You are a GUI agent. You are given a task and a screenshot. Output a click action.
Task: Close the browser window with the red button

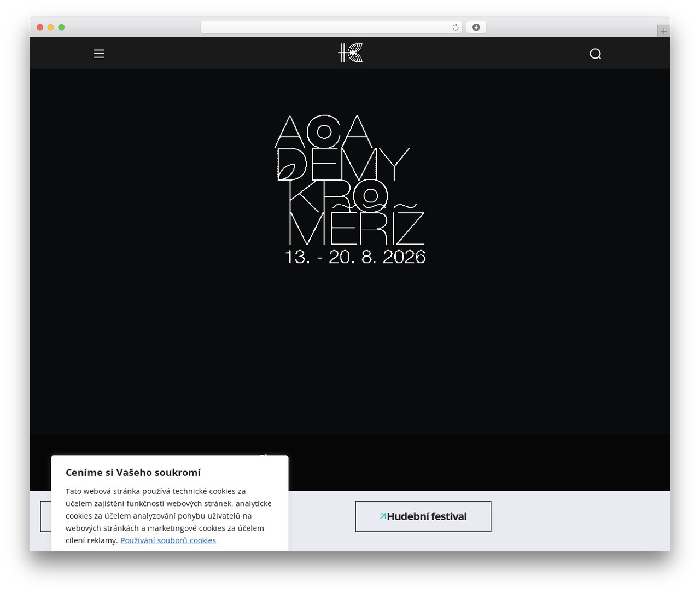40,27
